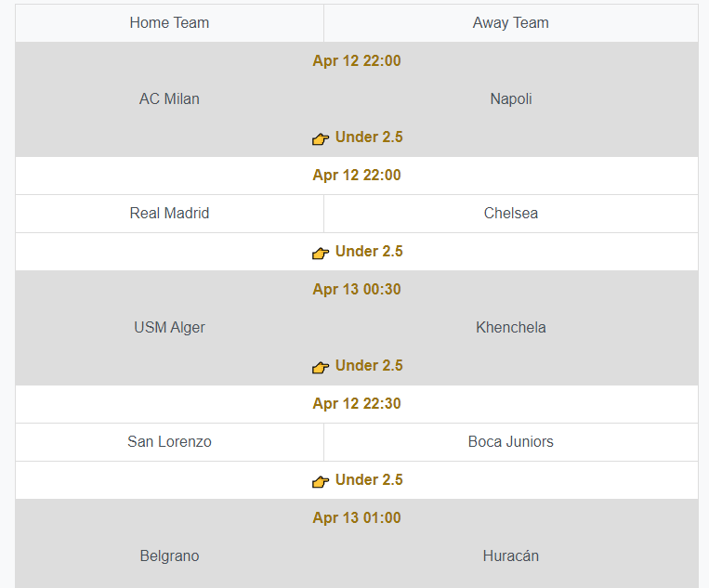The height and width of the screenshot is (588, 709).
Task: Click the pointing hand icon under AC Milan match
Action: click(x=321, y=138)
